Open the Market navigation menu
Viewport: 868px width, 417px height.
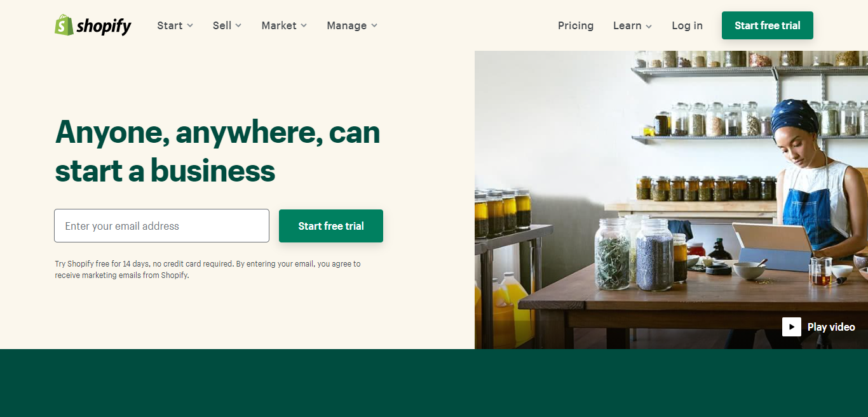[x=279, y=25]
